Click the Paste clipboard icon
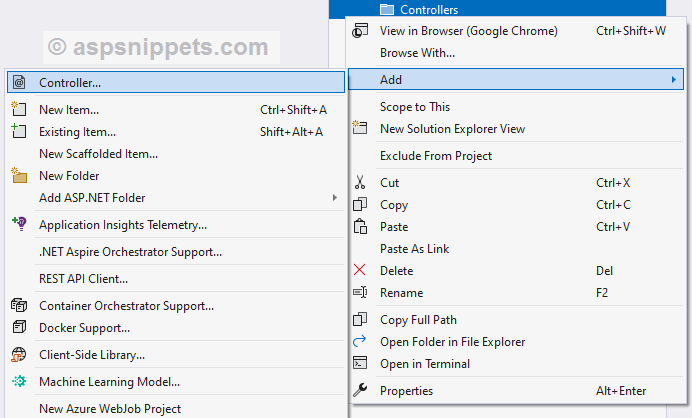692x418 pixels. tap(360, 226)
